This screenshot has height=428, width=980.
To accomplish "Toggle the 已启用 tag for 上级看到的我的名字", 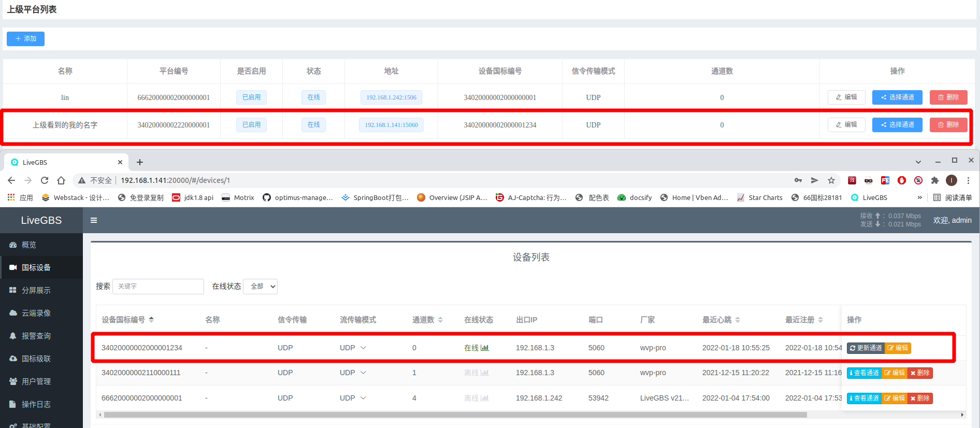I will (x=251, y=125).
